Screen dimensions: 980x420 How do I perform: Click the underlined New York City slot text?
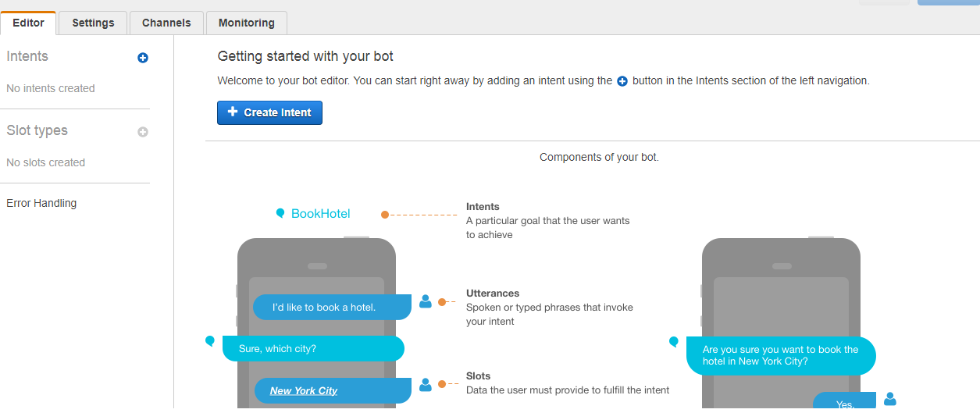coord(304,390)
